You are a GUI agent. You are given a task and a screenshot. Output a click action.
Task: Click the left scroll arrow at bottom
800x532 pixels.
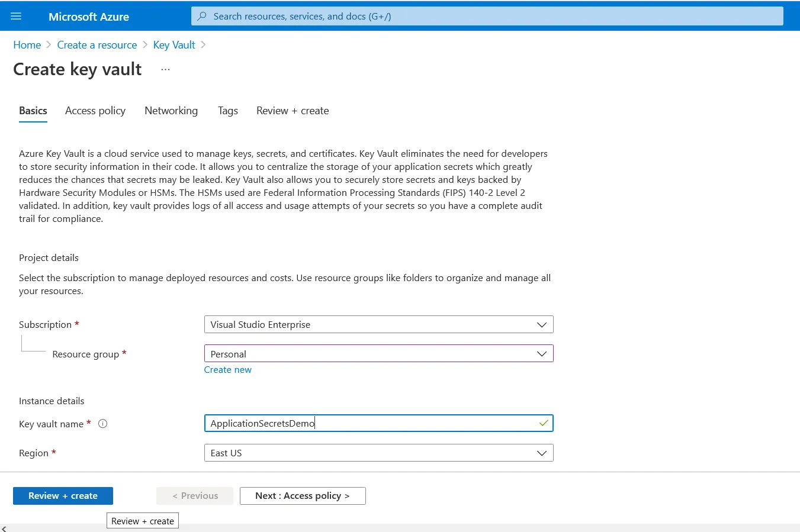4,527
